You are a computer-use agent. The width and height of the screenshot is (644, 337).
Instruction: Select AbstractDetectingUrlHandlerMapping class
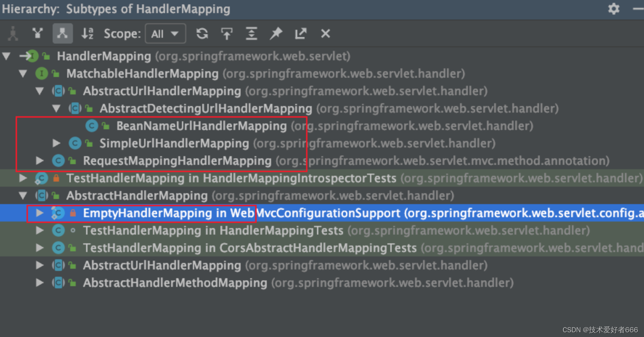322,109
